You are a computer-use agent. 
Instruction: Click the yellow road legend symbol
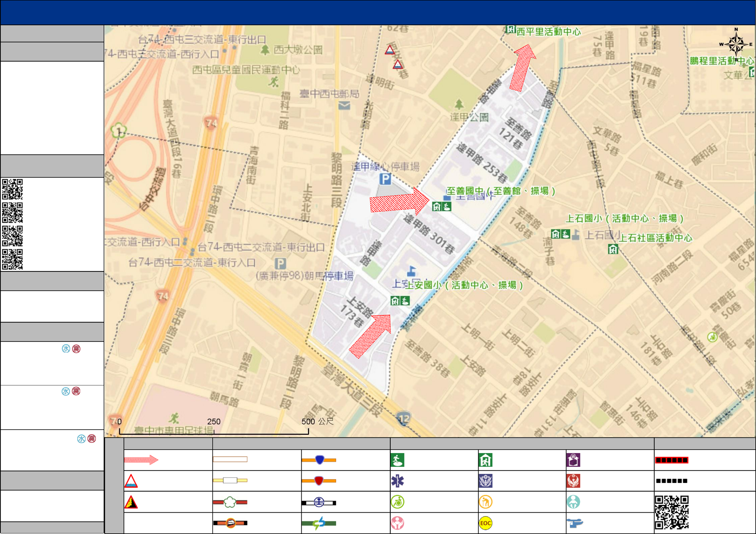(230, 480)
